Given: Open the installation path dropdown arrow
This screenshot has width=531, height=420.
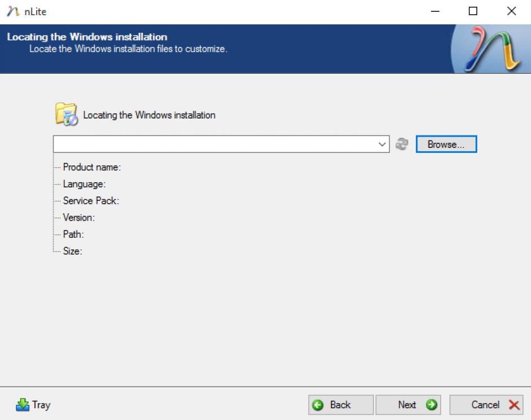Looking at the screenshot, I should (382, 144).
